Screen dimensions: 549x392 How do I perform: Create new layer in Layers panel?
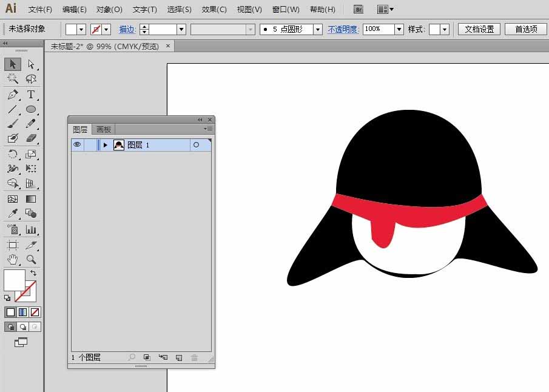click(x=179, y=357)
